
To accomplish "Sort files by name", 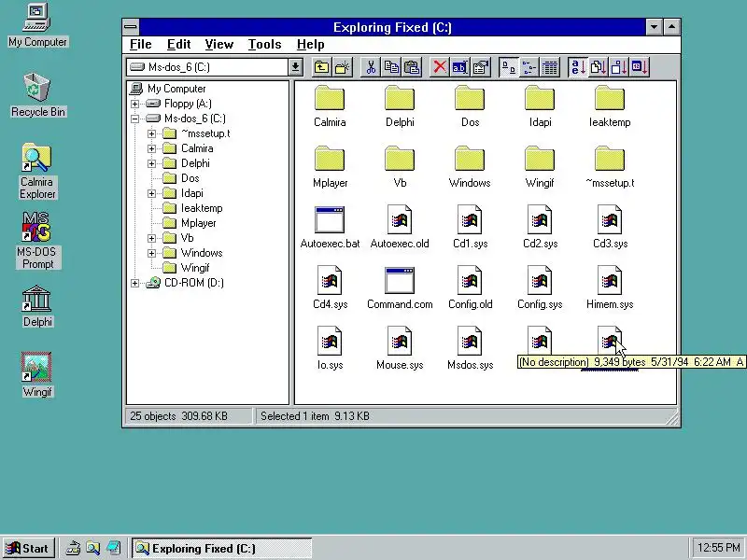I will (x=578, y=67).
